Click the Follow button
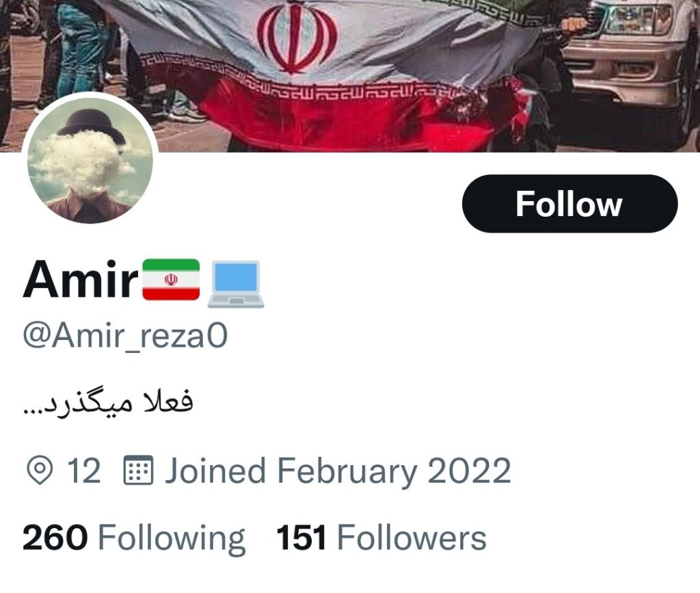The image size is (700, 593). pos(569,204)
